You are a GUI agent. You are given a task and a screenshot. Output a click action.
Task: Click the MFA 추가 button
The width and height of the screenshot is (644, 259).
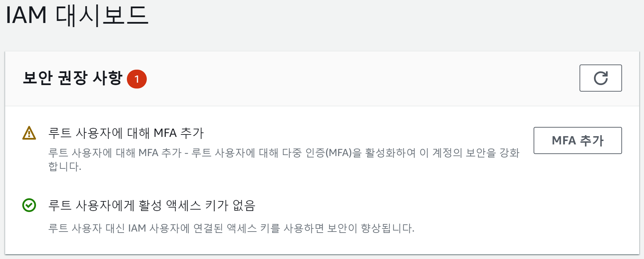tap(577, 140)
